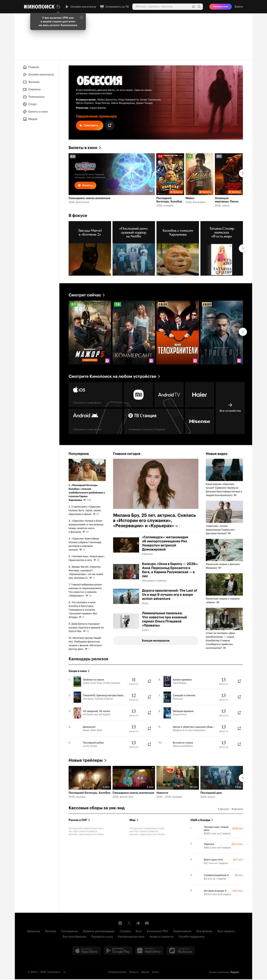The width and height of the screenshot is (267, 980).
Task: Open Телеканалы in the sidebar
Action: (34, 97)
